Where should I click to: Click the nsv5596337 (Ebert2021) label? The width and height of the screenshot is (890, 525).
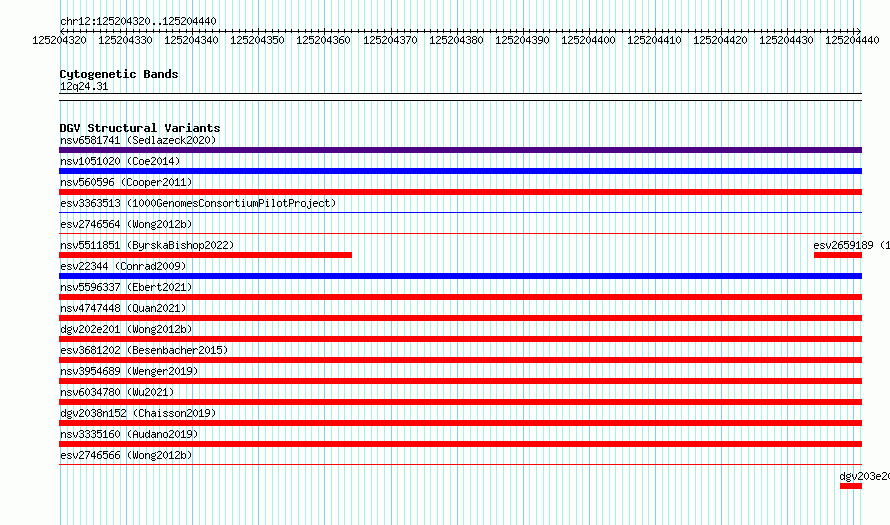[126, 287]
